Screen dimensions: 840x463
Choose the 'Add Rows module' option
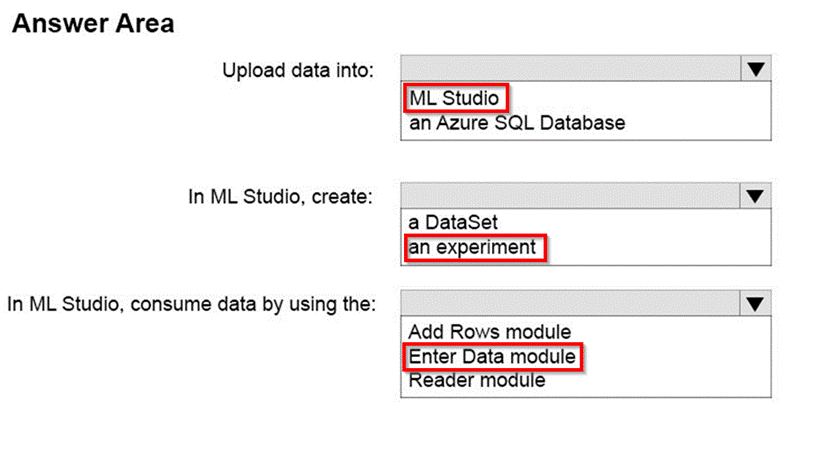point(489,331)
